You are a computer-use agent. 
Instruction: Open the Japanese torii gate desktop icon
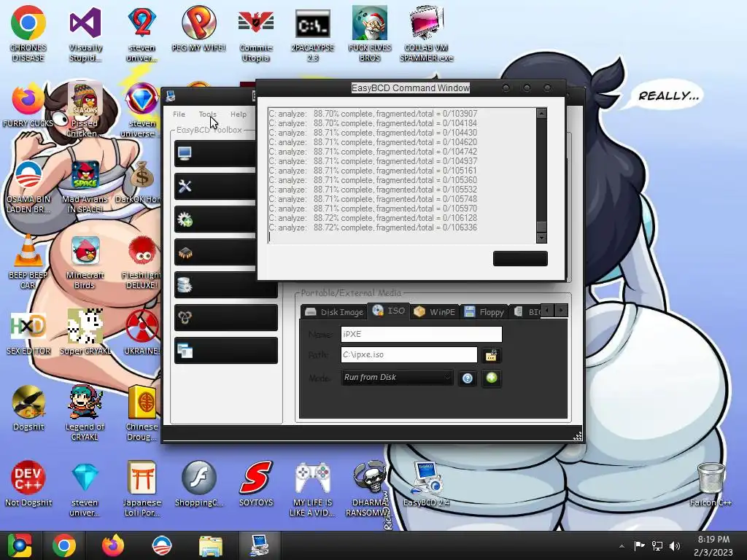[x=142, y=489]
